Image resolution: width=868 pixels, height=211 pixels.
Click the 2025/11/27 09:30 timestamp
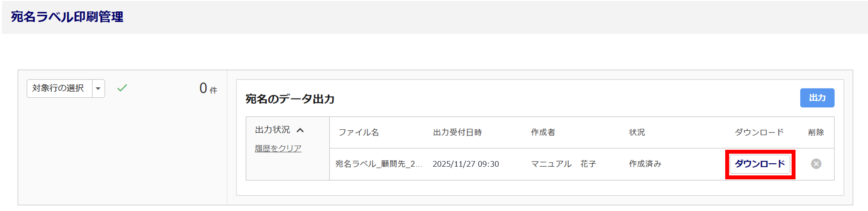pyautogui.click(x=466, y=164)
